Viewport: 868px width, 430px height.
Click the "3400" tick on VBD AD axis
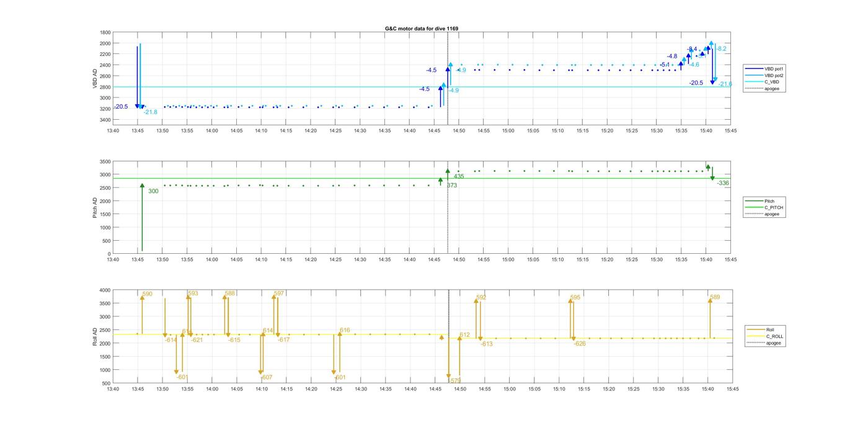pos(105,120)
